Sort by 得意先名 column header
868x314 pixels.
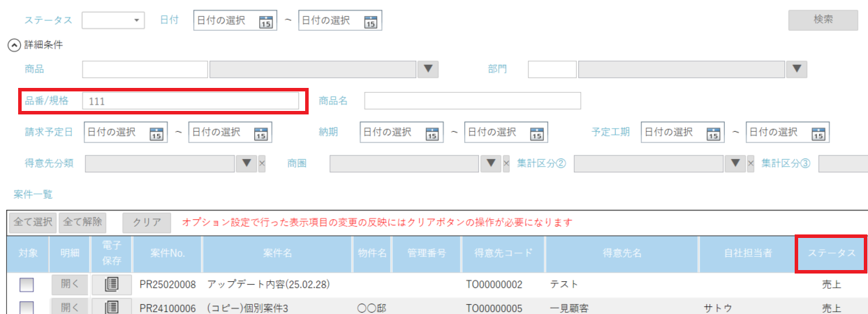[622, 253]
